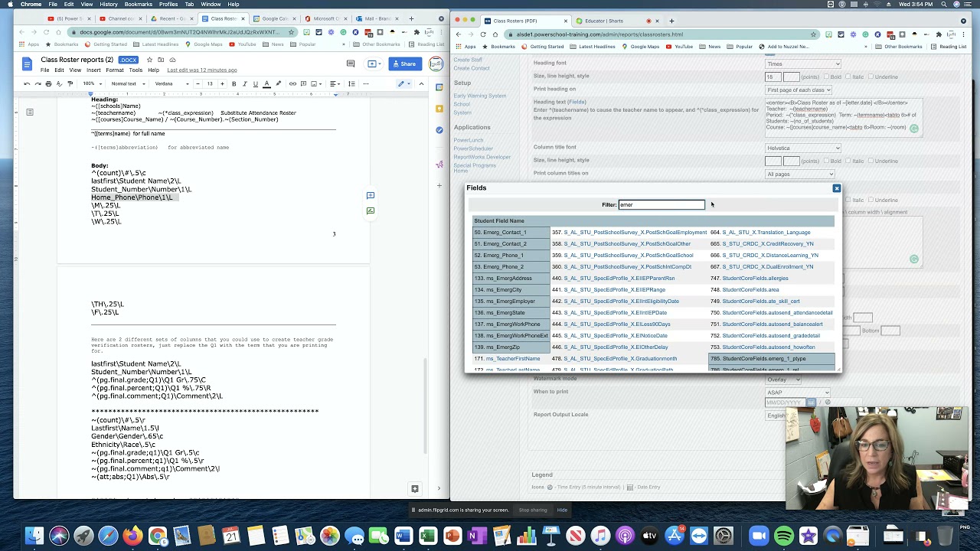980x551 pixels.
Task: Click the Redo icon in Docs toolbar
Action: click(x=38, y=83)
